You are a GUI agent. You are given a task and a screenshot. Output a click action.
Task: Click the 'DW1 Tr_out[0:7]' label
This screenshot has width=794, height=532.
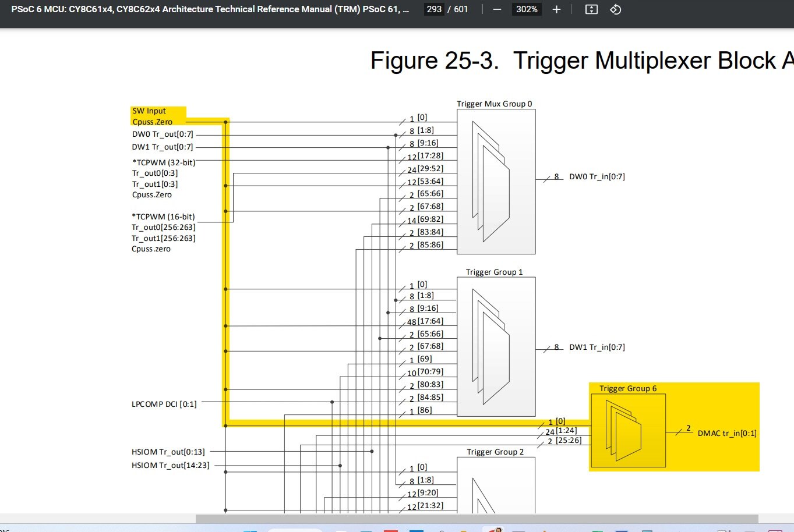coord(163,147)
